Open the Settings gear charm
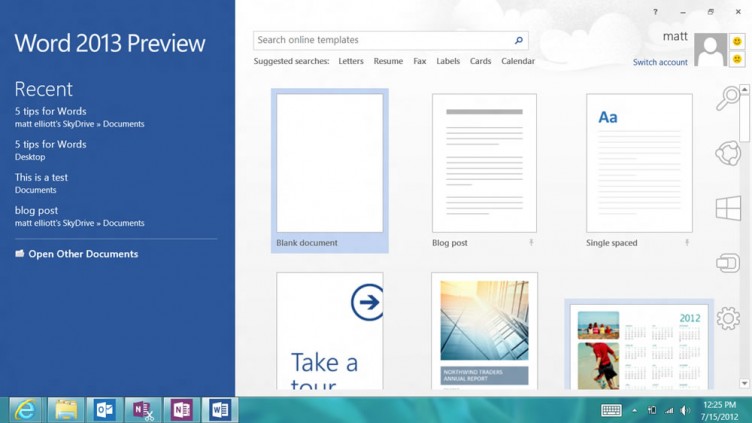 (728, 318)
